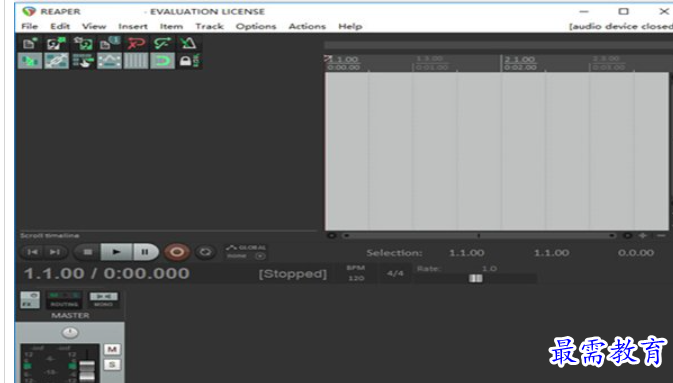Viewport: 673px width, 383px height.
Task: Toggle move envelope points with items
Action: pyautogui.click(x=109, y=61)
